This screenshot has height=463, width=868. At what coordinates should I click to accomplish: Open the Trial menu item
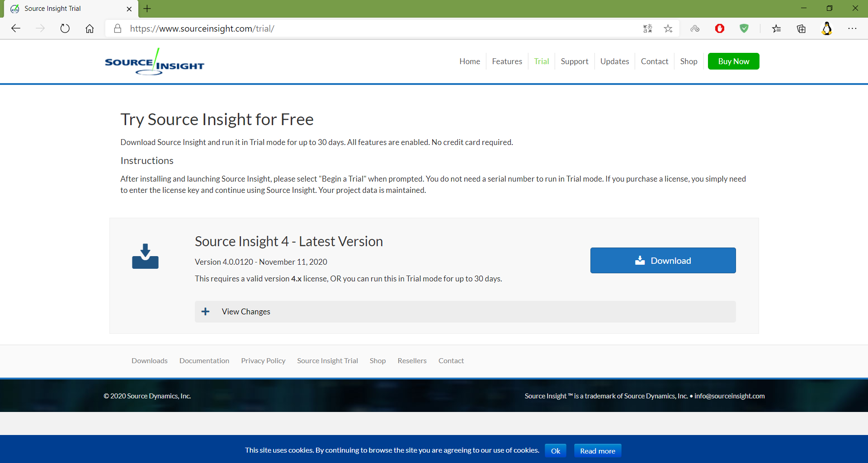[x=541, y=61]
